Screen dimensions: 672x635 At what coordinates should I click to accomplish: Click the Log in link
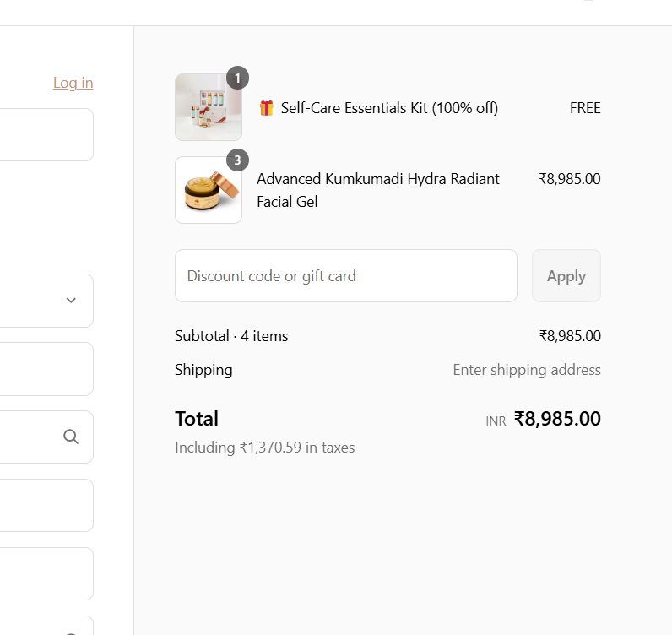(x=73, y=83)
